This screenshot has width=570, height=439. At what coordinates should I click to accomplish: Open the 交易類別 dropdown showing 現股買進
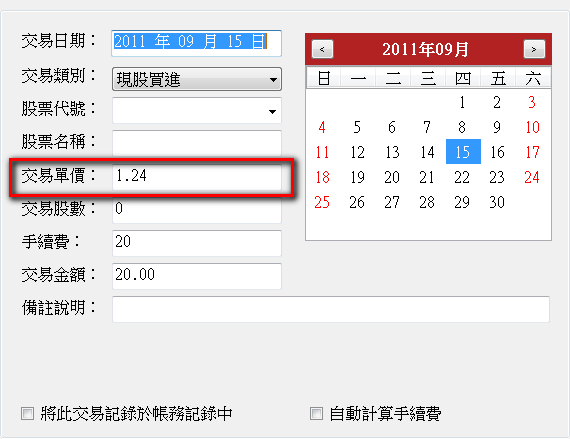(x=197, y=79)
